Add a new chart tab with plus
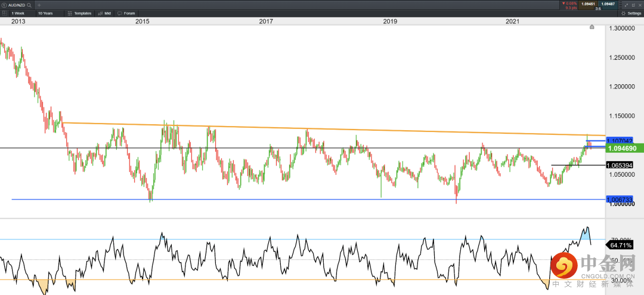The width and height of the screenshot is (644, 295). tap(39, 5)
